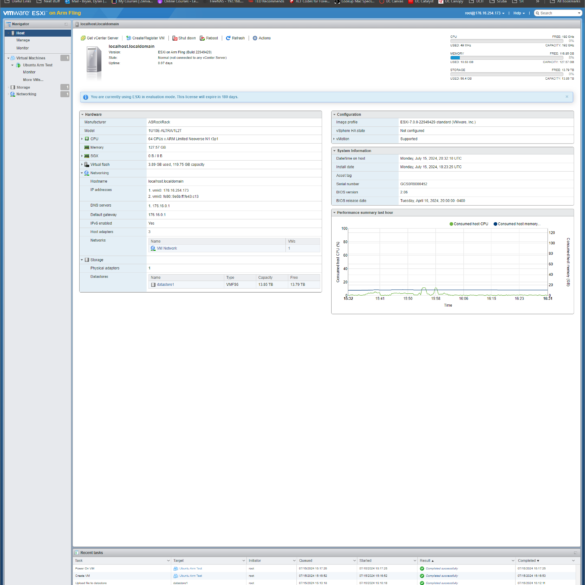
Task: Dismiss the evaluation mode notice
Action: 567,97
